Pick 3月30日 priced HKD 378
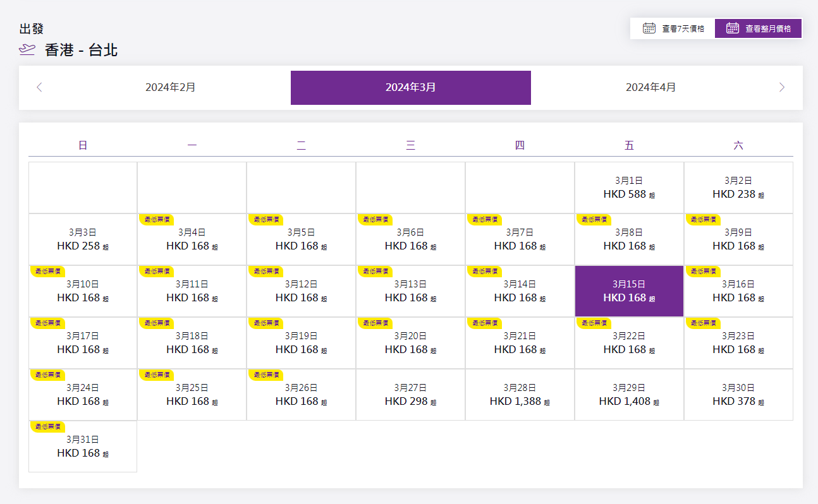This screenshot has height=504, width=818. (738, 395)
